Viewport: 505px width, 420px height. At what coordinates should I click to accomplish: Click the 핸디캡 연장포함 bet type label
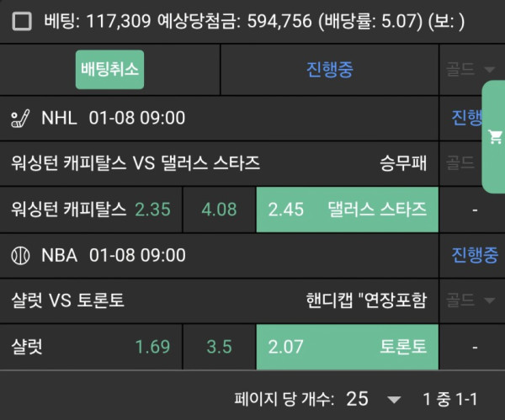(366, 300)
